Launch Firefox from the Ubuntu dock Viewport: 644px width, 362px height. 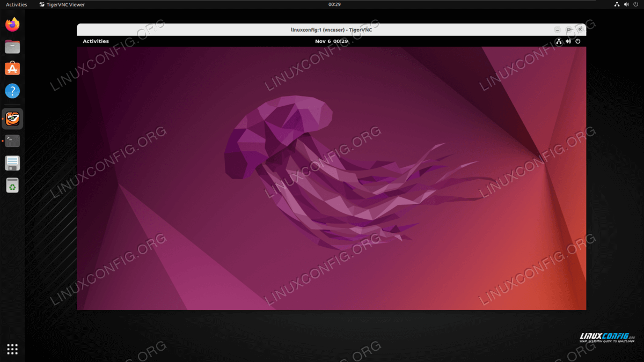[x=12, y=25]
